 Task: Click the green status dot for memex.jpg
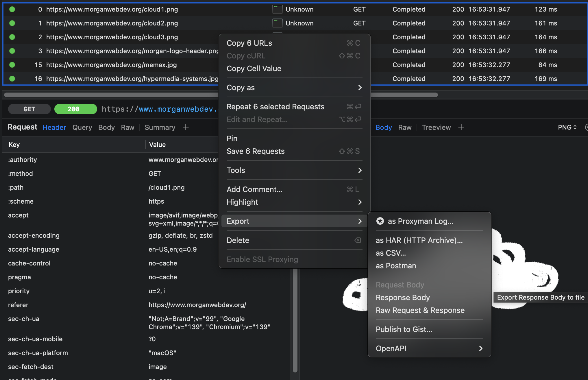(12, 65)
